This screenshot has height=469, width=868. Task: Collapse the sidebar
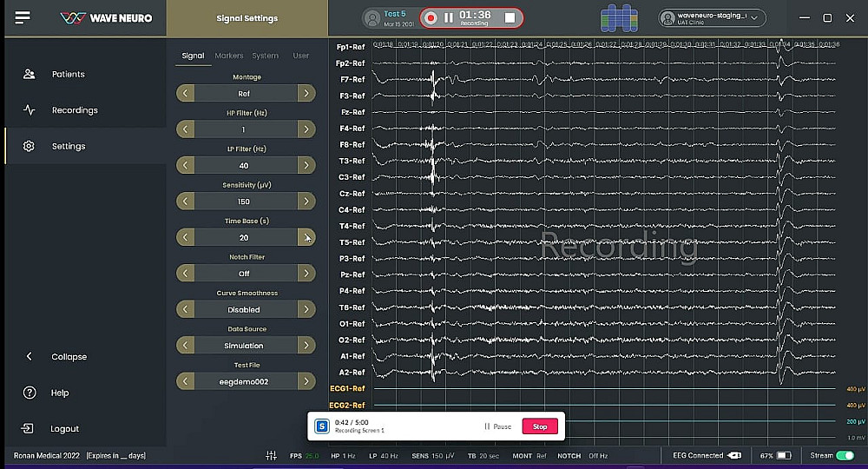69,357
